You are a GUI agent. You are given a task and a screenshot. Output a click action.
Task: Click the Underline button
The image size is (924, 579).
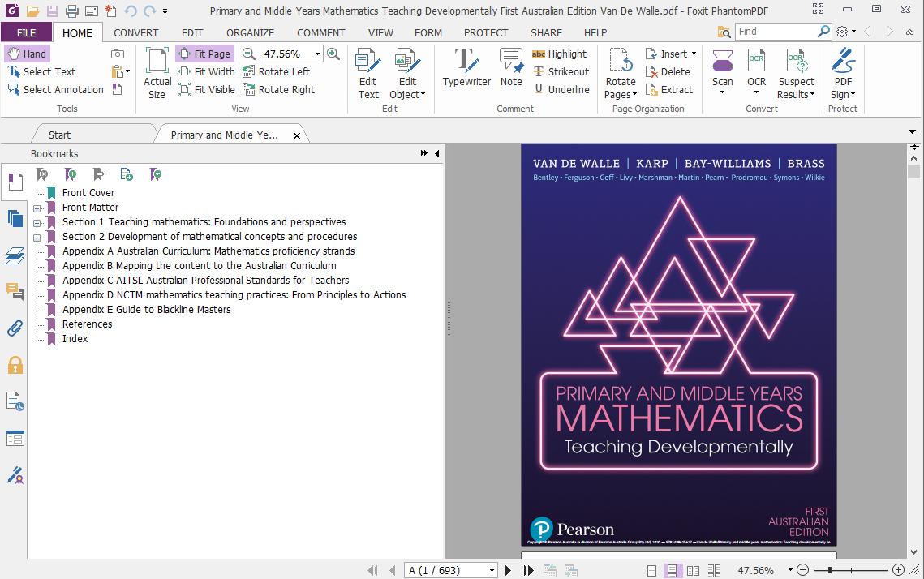tap(561, 89)
